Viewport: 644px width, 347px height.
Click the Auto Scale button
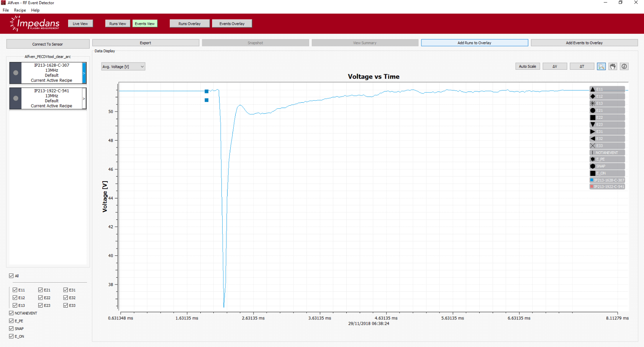pyautogui.click(x=528, y=67)
